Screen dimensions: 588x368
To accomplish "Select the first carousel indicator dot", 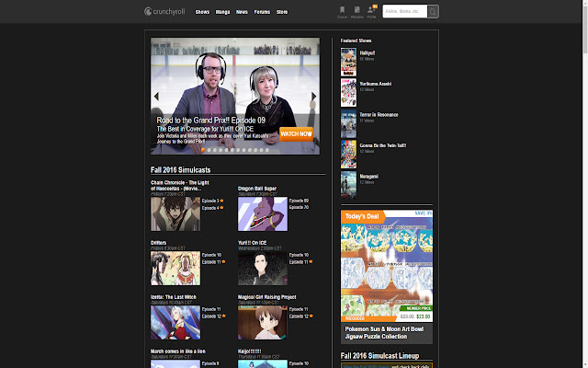I will pyautogui.click(x=203, y=149).
